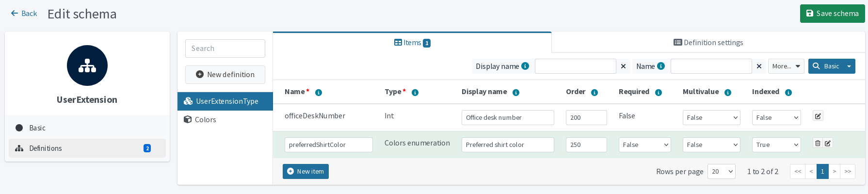The width and height of the screenshot is (868, 194).
Task: Go to next page with > button
Action: coord(834,171)
